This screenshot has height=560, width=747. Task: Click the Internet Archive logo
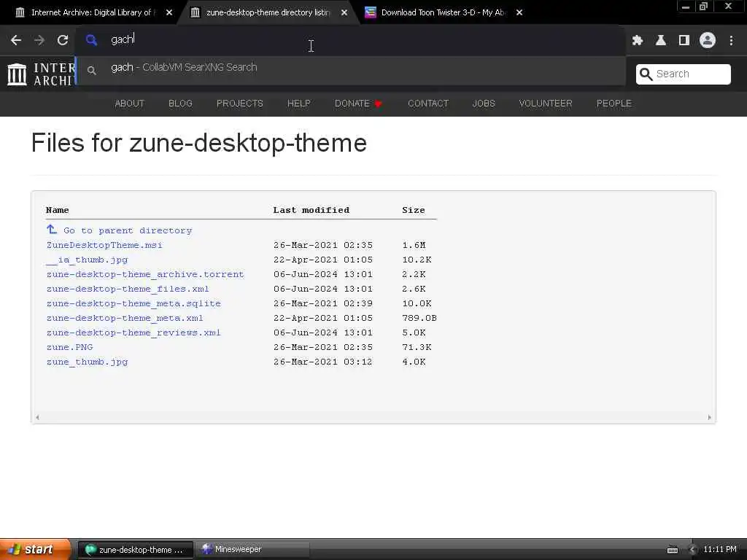tap(41, 74)
